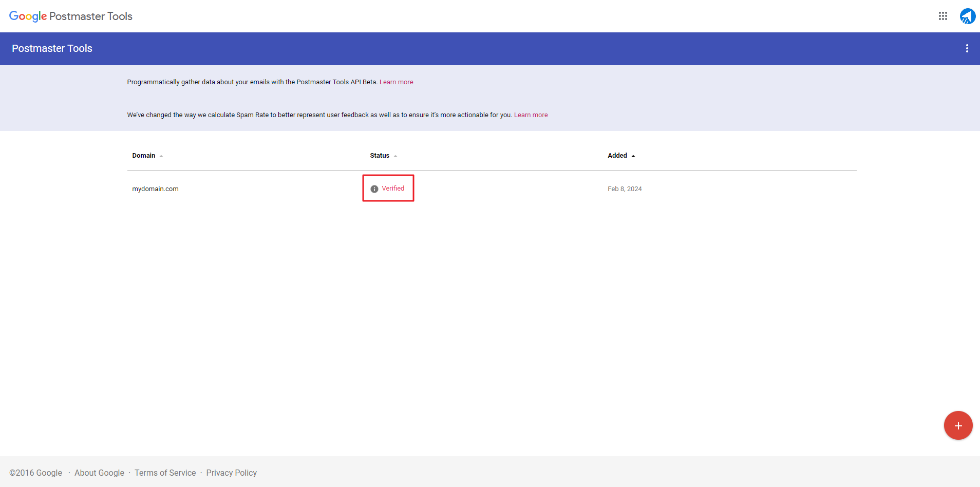This screenshot has width=980, height=487.
Task: Click the Postmaster Tools header title
Action: (x=52, y=48)
